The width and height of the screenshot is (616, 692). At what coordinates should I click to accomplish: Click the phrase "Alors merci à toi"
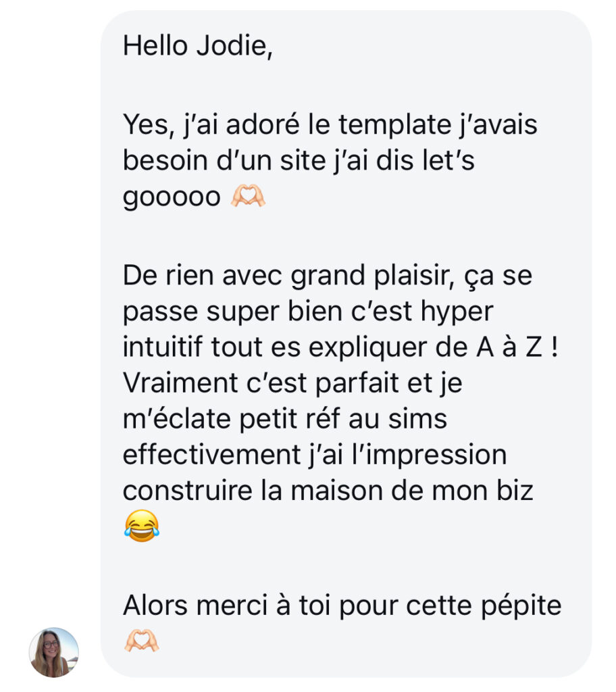[227, 605]
